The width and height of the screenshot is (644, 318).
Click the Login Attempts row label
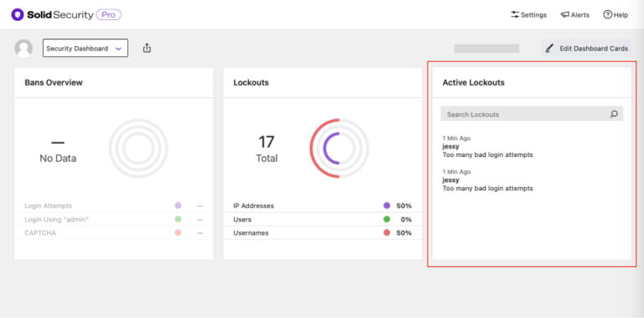click(48, 206)
